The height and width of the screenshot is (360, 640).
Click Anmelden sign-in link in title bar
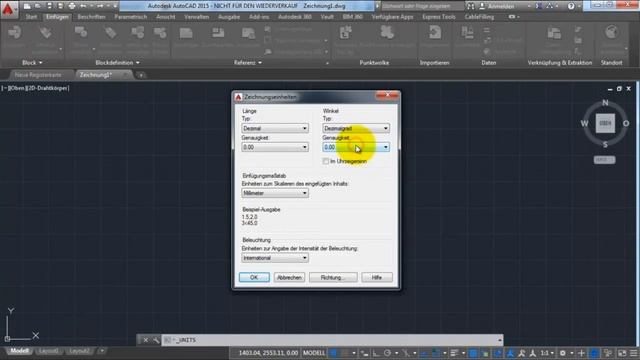pos(501,6)
